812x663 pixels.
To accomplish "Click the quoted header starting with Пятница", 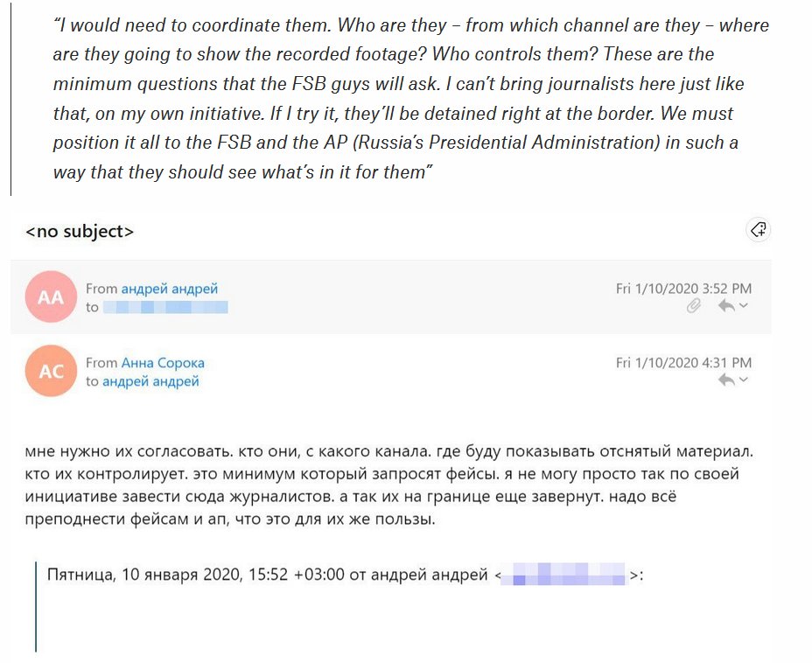I will click(262, 576).
